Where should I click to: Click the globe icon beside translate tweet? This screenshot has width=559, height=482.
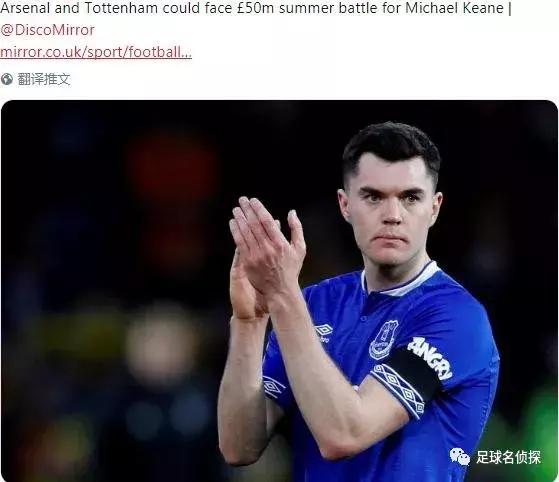tap(6, 79)
